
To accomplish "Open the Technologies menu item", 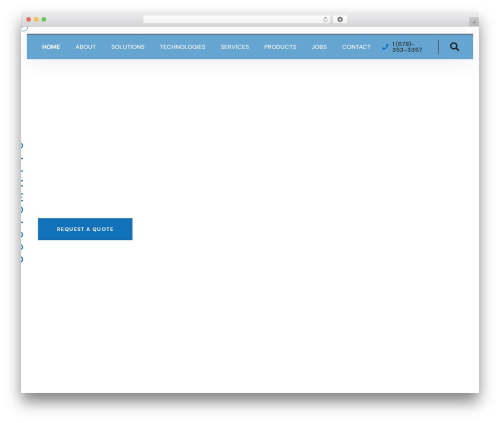I will (183, 47).
